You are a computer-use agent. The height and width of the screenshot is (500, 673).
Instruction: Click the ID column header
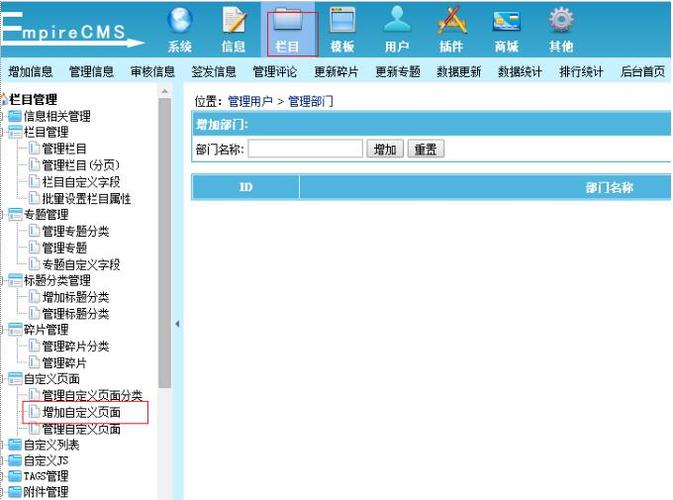coord(246,187)
